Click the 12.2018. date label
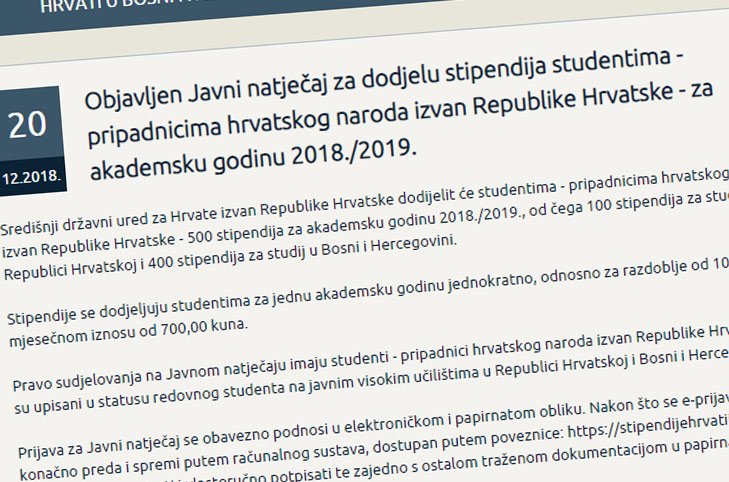The image size is (729, 482). click(33, 178)
